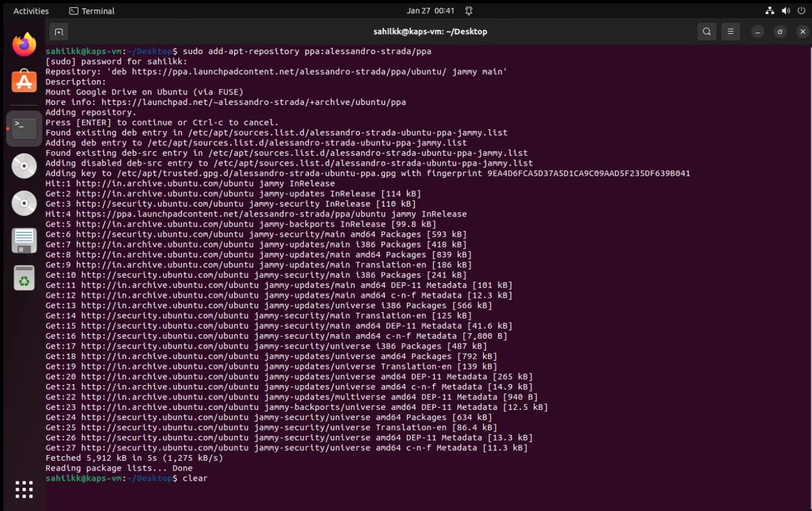
Task: Click 'Reading package lists... Done' line
Action: click(x=119, y=468)
